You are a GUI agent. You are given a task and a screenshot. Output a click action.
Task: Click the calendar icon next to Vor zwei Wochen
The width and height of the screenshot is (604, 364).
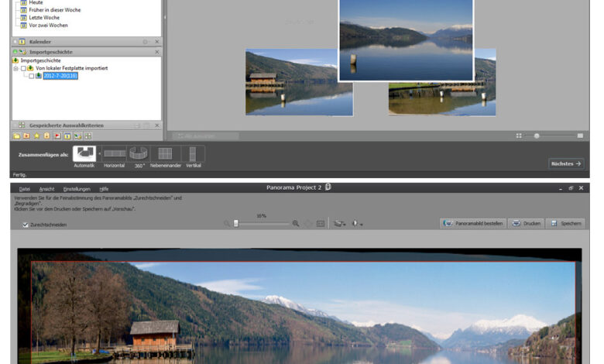point(23,26)
